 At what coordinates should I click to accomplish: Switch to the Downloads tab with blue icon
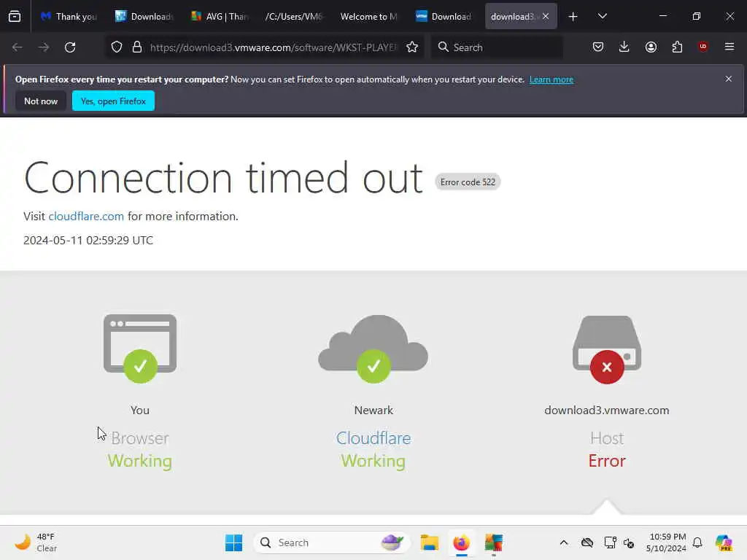[145, 17]
